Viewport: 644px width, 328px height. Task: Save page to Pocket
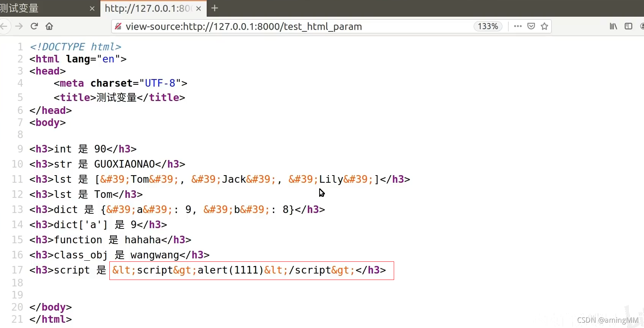[x=531, y=26]
